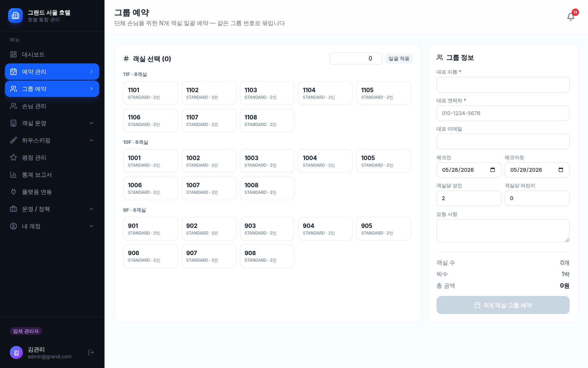Image resolution: width=588 pixels, height=368 pixels.
Task: Click the 김 user avatar
Action: pos(16,352)
